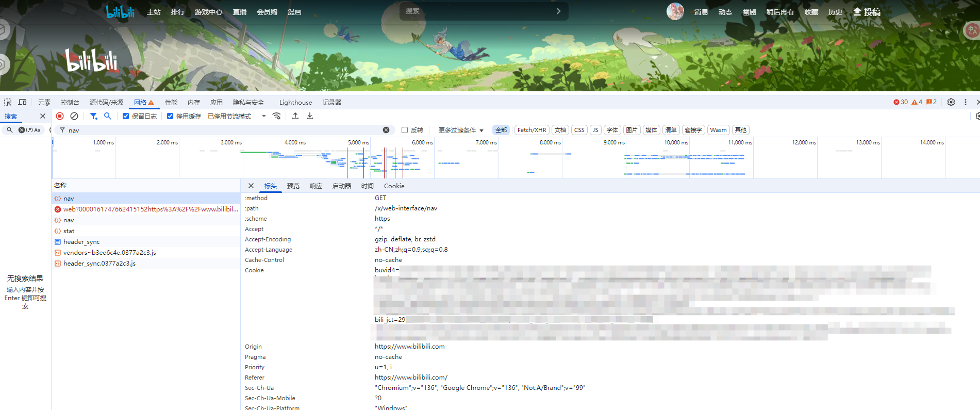The image size is (980, 410).
Task: Click the errors count badge 30
Action: 901,102
